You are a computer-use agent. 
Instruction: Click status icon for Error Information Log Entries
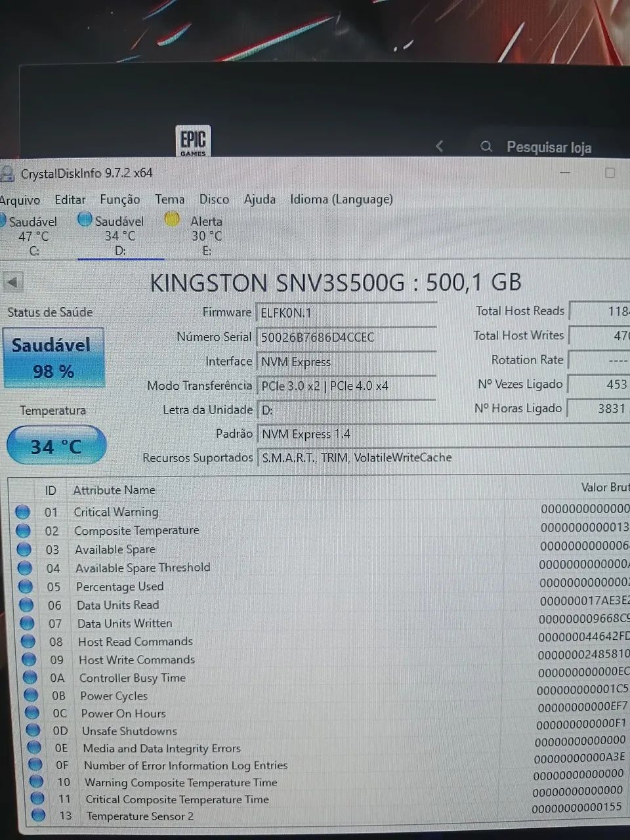pos(35,765)
